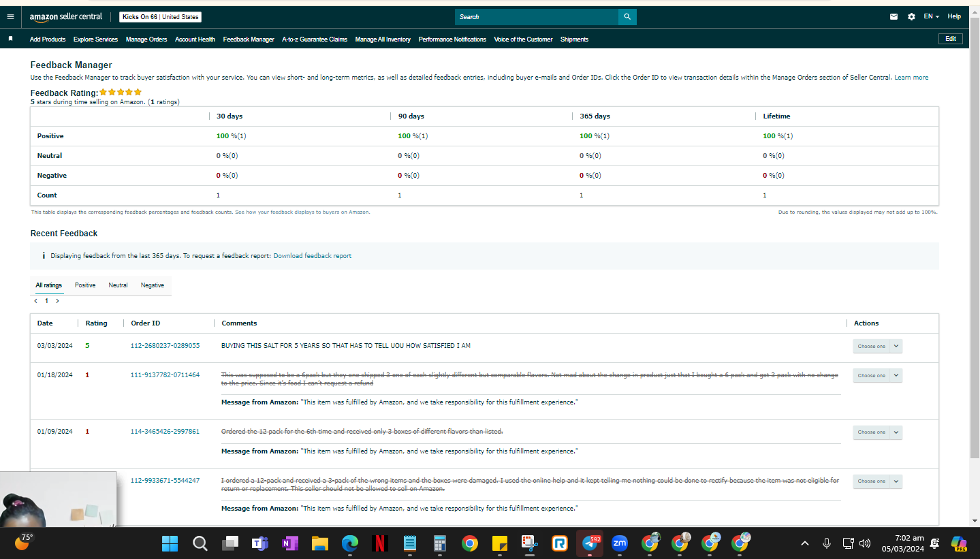
Task: Open Performance Notifications
Action: pyautogui.click(x=452, y=39)
